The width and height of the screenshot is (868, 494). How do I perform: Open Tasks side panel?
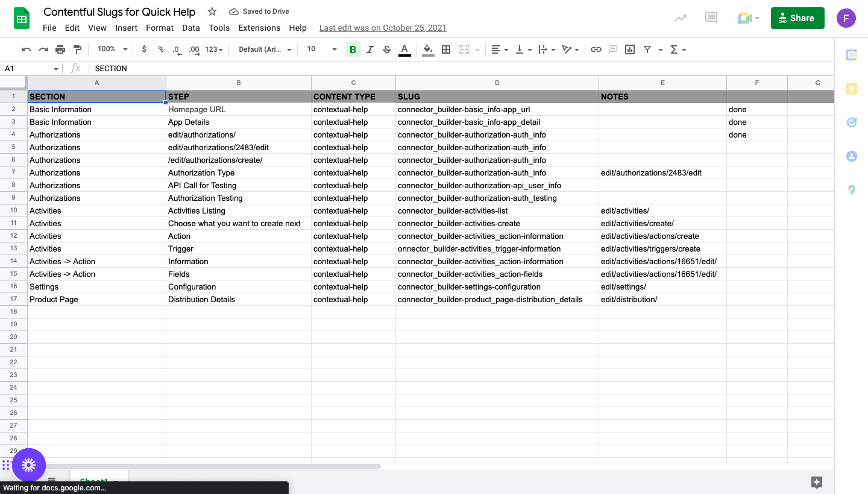[852, 122]
